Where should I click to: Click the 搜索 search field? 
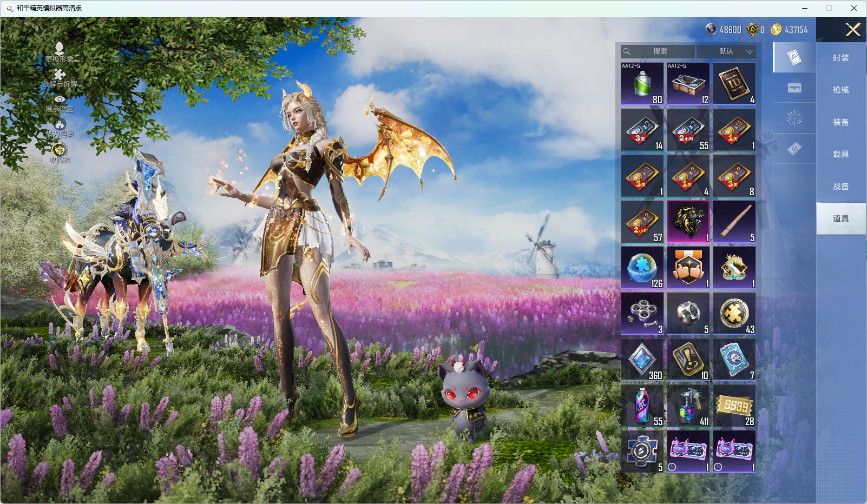pos(658,51)
